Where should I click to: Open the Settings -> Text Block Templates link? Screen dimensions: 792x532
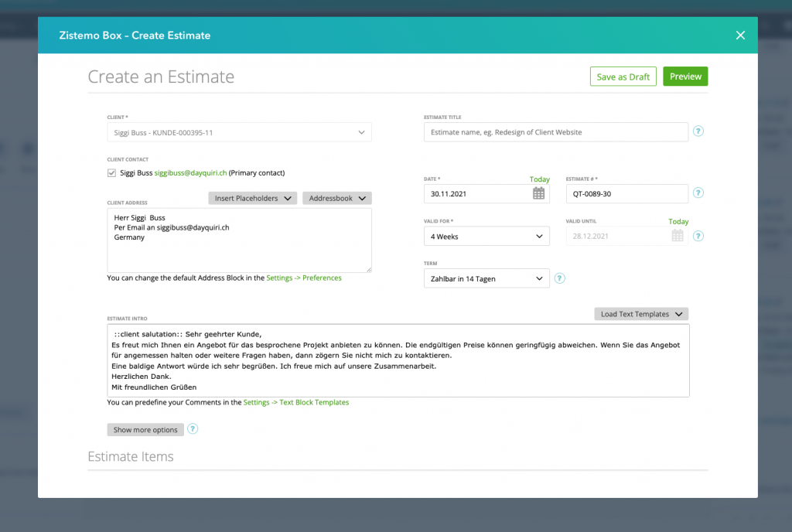pos(296,402)
